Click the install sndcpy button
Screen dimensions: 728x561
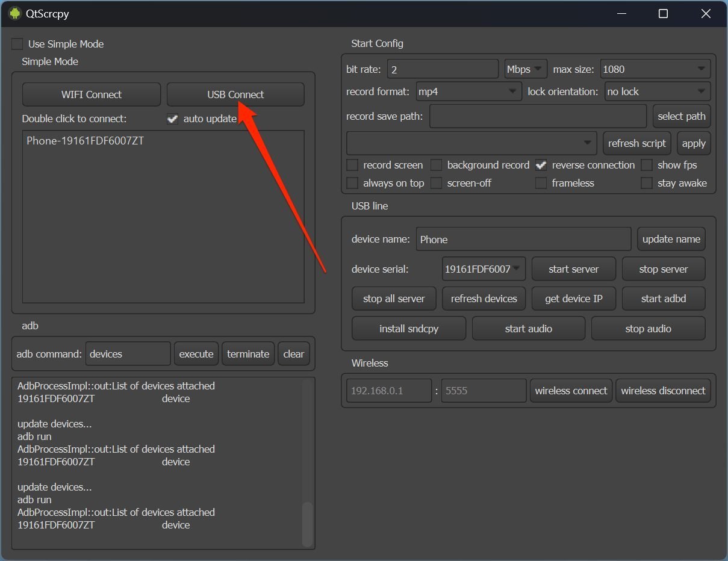click(x=409, y=329)
